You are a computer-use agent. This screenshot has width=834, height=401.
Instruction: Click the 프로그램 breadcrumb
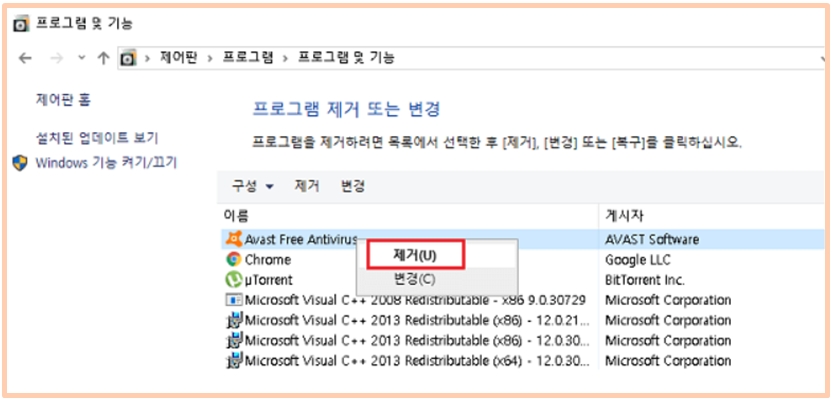247,58
